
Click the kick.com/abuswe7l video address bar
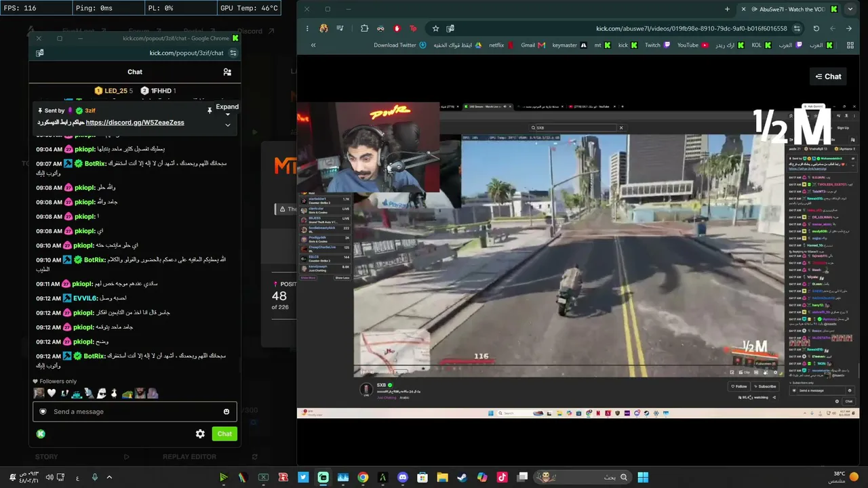pos(617,28)
